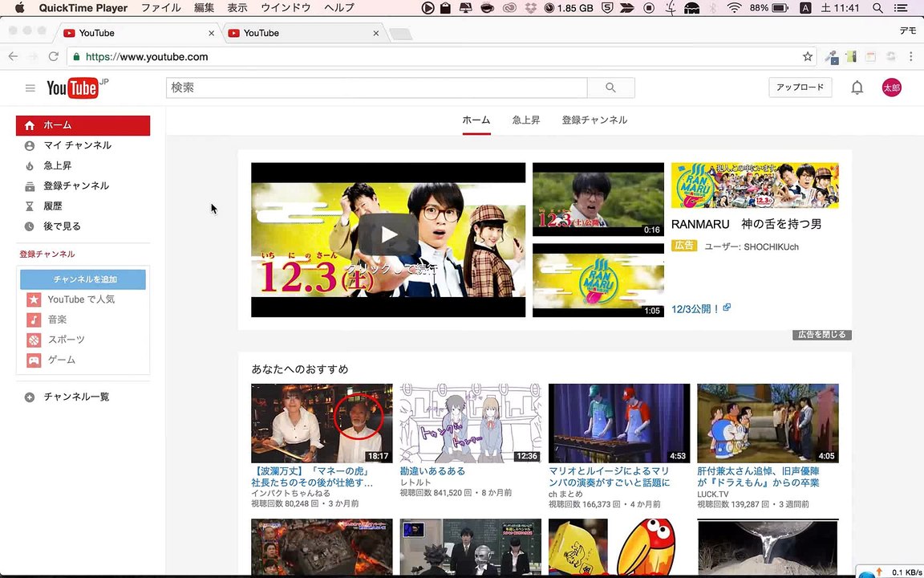Open the new tab button
The width and height of the screenshot is (924, 578).
pos(401,35)
